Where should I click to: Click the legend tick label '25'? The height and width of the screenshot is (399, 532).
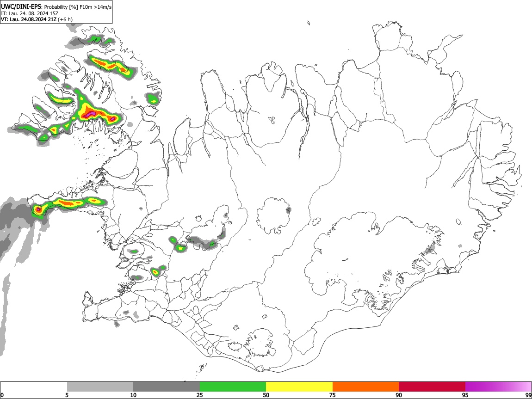(x=200, y=395)
